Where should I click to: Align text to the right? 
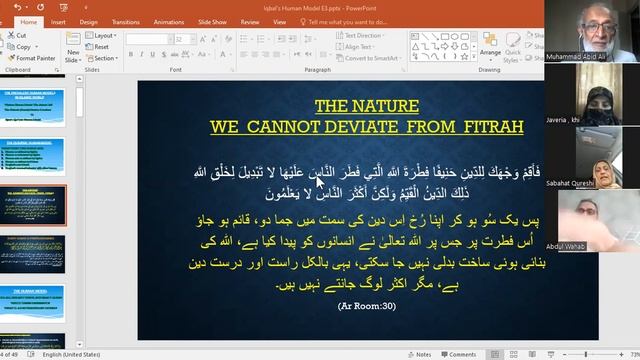pos(265,54)
